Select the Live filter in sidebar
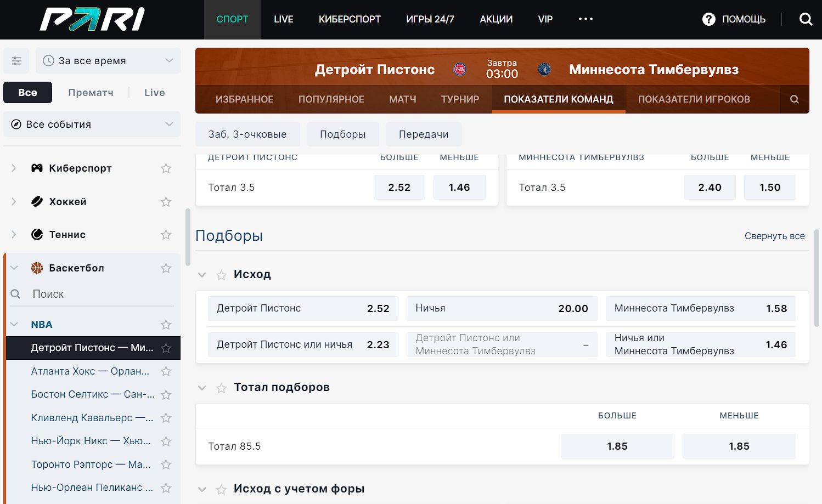Screen dimensions: 822x504 click(155, 93)
